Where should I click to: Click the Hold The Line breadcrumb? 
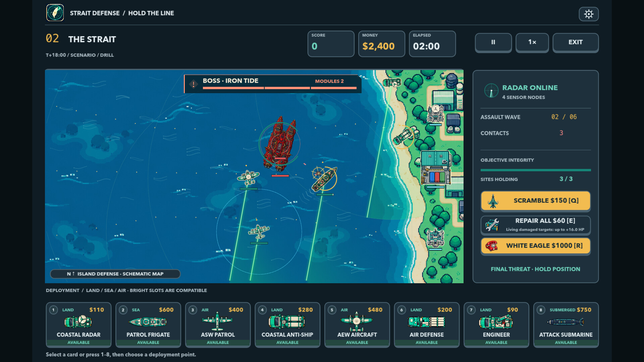coord(151,13)
